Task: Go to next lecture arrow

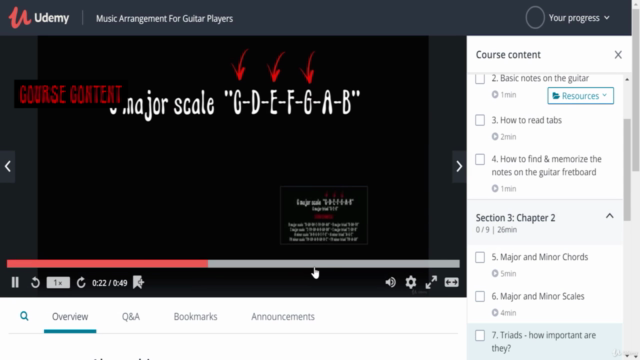Action: click(x=459, y=166)
